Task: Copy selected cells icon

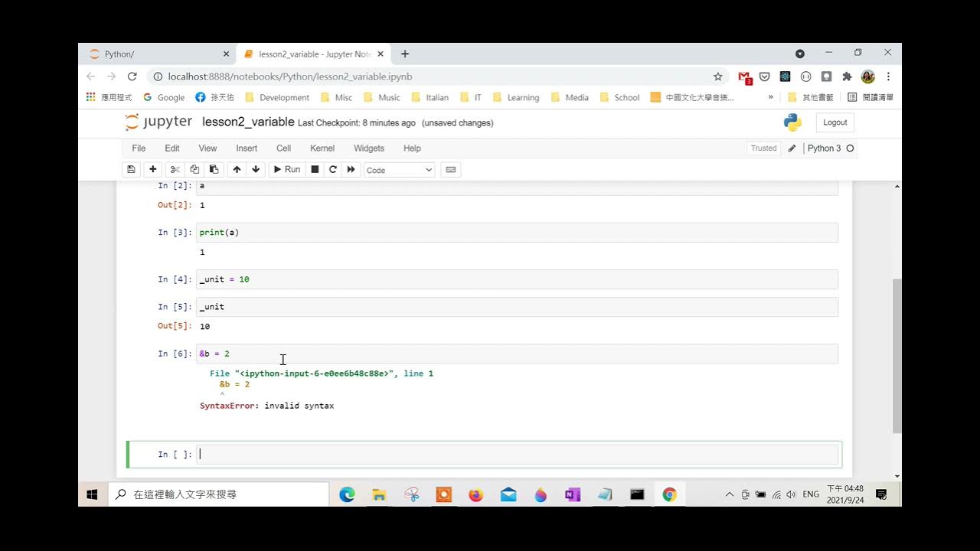Action: click(194, 169)
